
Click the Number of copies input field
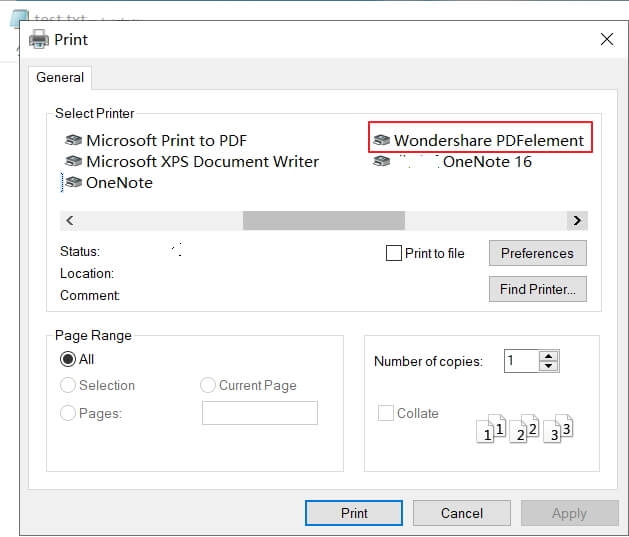[x=521, y=361]
